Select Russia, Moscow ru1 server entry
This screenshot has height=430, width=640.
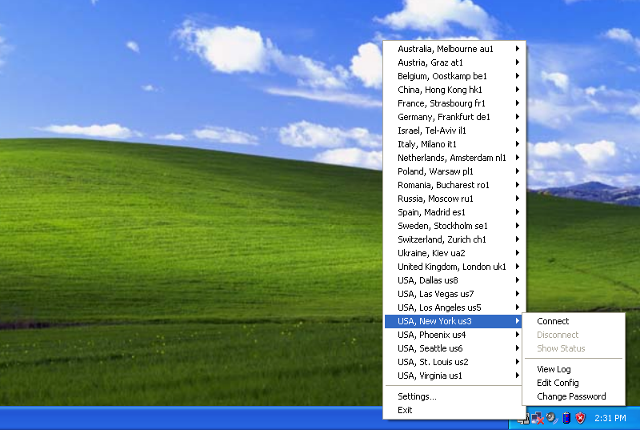pyautogui.click(x=454, y=198)
